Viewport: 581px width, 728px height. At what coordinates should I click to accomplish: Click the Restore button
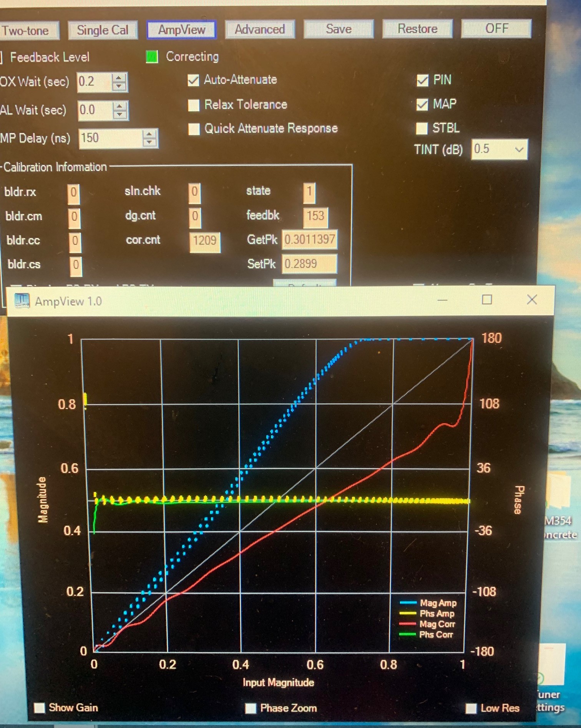tap(417, 28)
